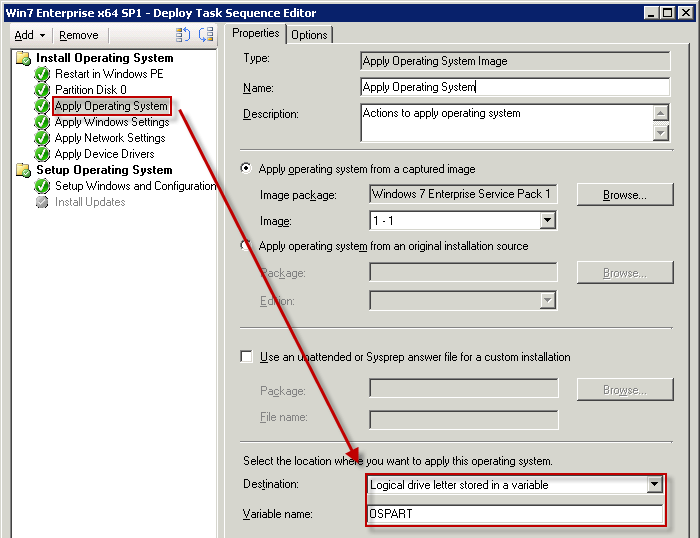Screen dimensions: 700x538
Task: Maximize the Task Sequence Editor window
Action: (668, 13)
